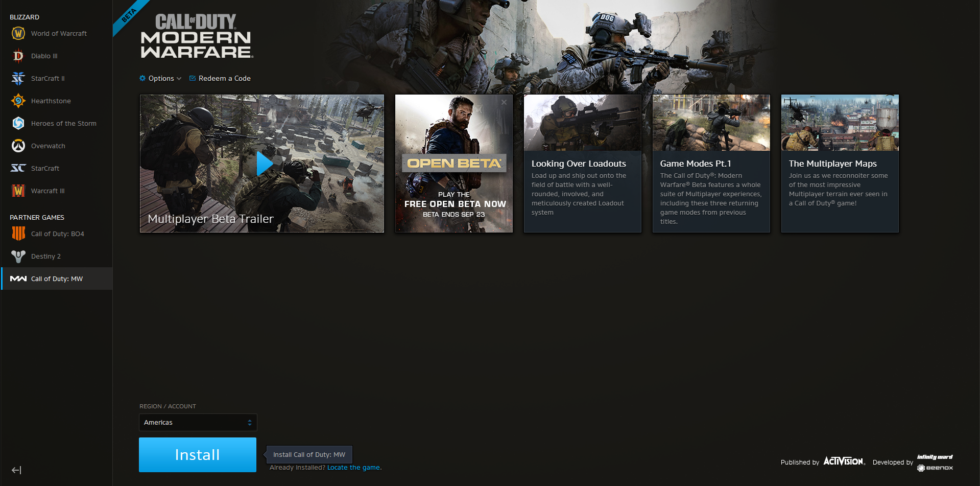Click the Options gear icon
The width and height of the screenshot is (980, 486).
point(142,78)
